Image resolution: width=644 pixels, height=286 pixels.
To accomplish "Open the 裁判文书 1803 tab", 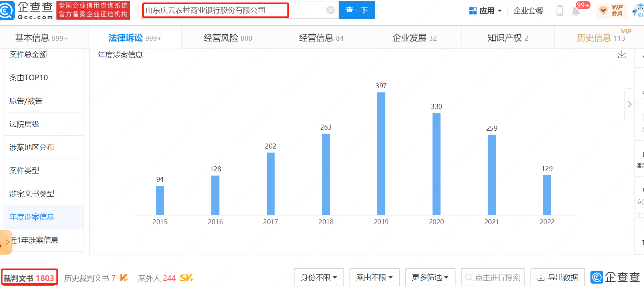I will point(29,278).
